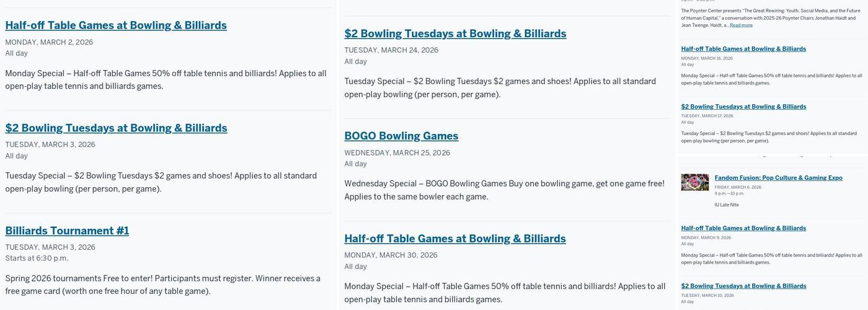868x310 pixels.
Task: Click the BOGO Bowling Games link
Action: click(x=401, y=136)
